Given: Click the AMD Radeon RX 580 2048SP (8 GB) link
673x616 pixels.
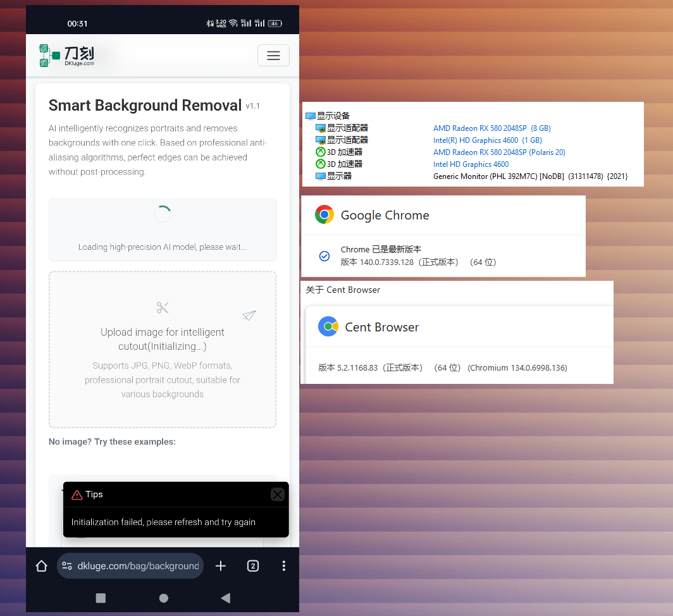Looking at the screenshot, I should [491, 128].
